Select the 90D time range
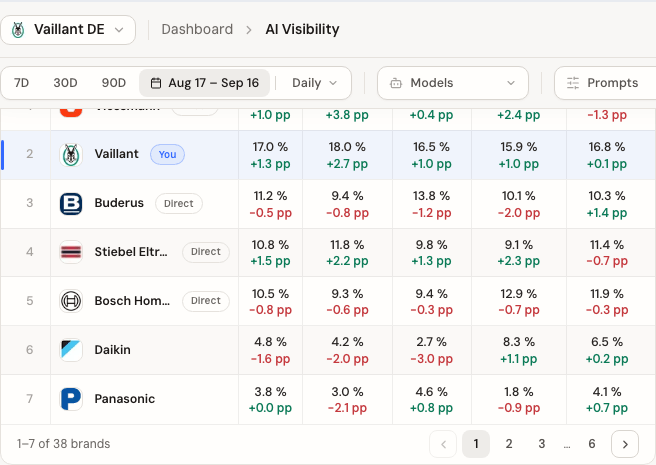Viewport: 656px width, 465px height. tap(113, 83)
